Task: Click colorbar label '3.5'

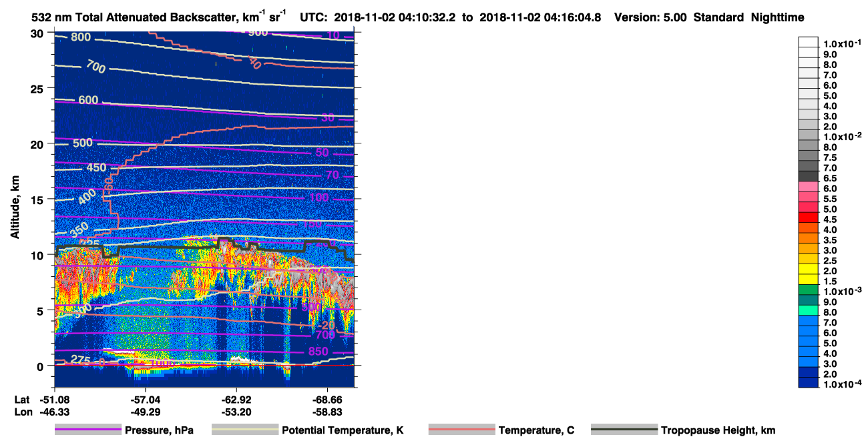Action: point(831,240)
